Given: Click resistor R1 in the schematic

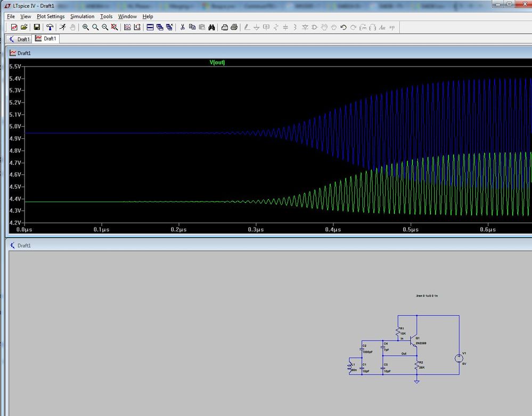Looking at the screenshot, I should click(x=398, y=331).
